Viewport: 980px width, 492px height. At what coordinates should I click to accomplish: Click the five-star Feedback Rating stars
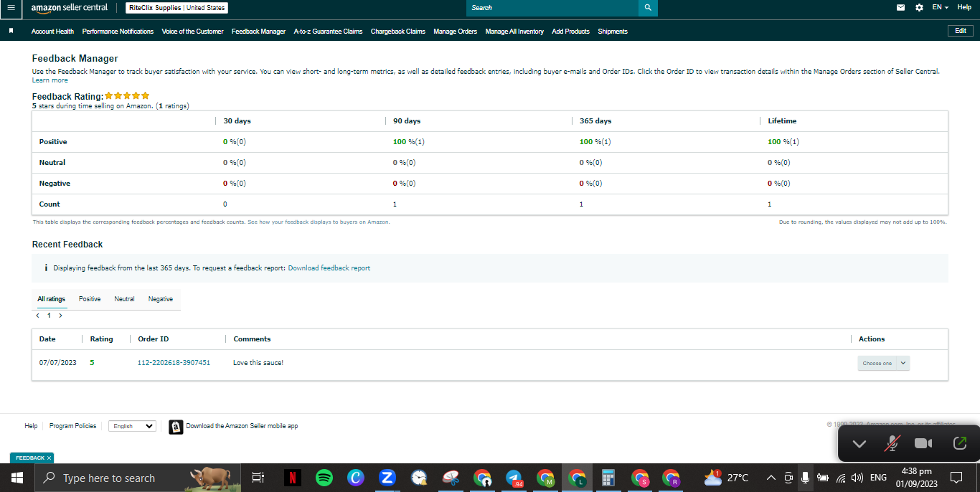click(127, 95)
